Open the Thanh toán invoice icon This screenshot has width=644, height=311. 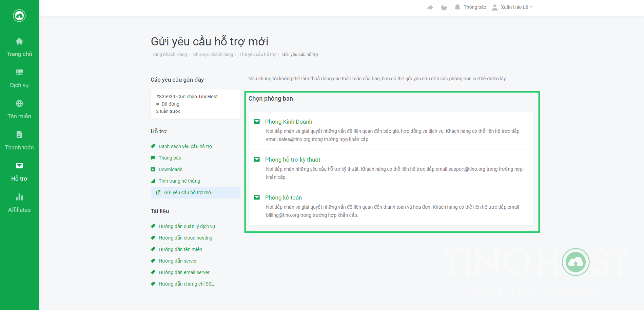click(x=19, y=134)
